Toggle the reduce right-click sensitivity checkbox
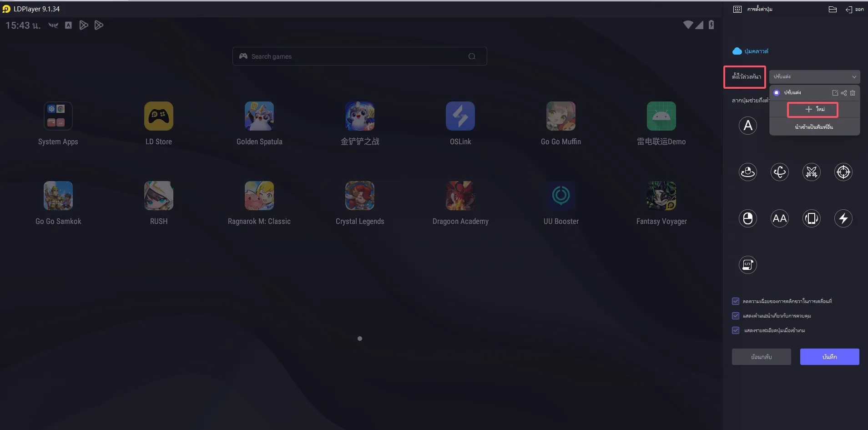The width and height of the screenshot is (868, 430). point(736,301)
